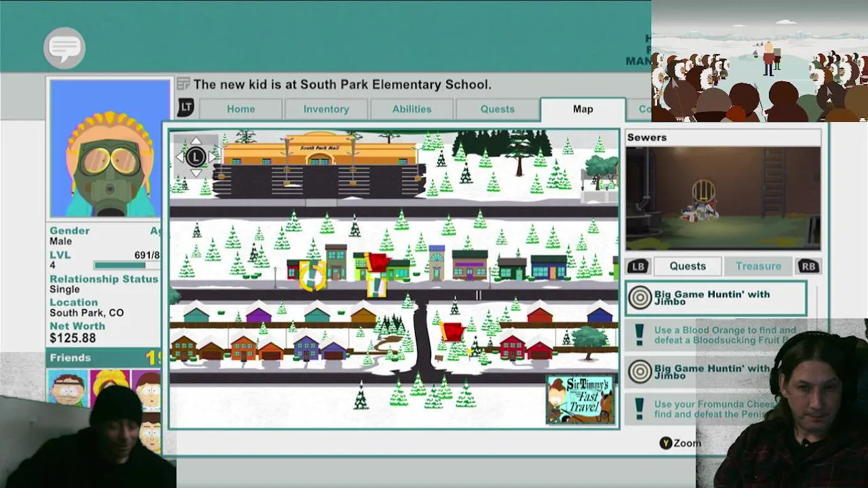Click the player avatar portrait
Viewport: 868px width, 488px height.
tap(110, 148)
